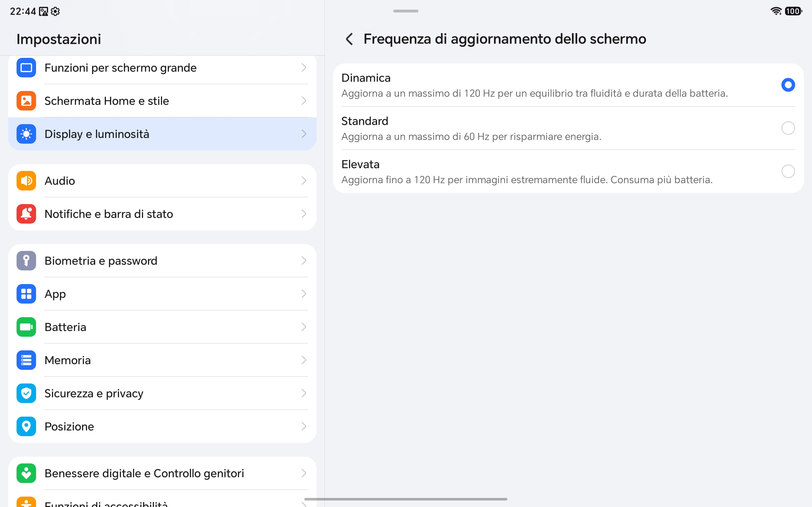Viewport: 812px width, 507px height.
Task: Open the Sicurezza shield icon
Action: pos(26,393)
